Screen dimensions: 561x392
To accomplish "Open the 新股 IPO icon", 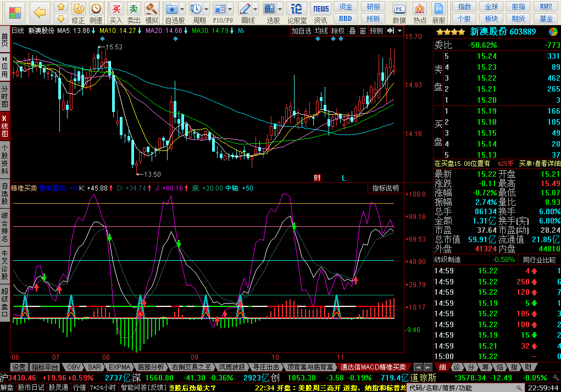I will (438, 13).
